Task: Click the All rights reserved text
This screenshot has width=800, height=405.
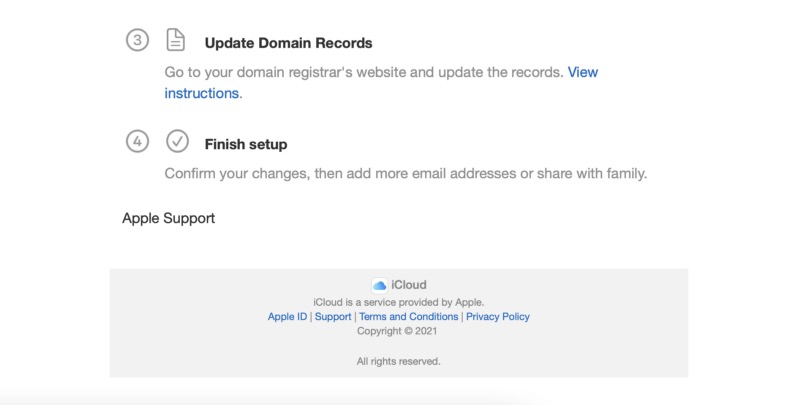Action: [398, 361]
